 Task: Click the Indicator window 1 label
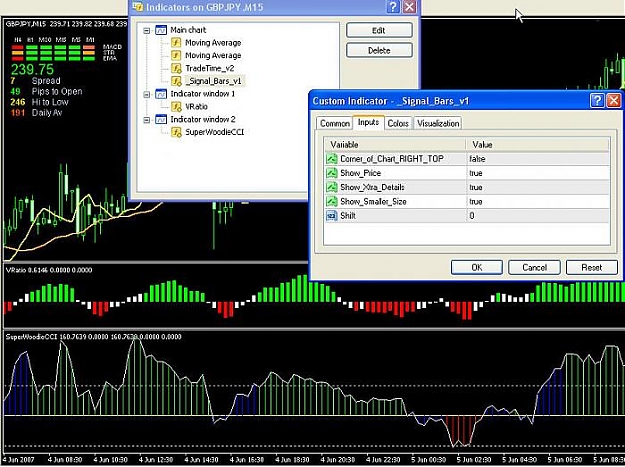(x=202, y=94)
